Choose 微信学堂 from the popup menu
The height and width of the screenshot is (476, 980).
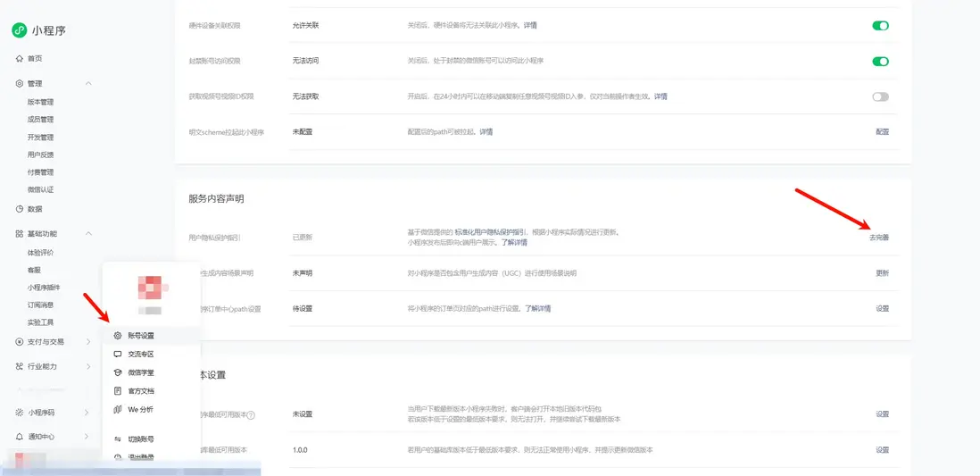pos(153,372)
